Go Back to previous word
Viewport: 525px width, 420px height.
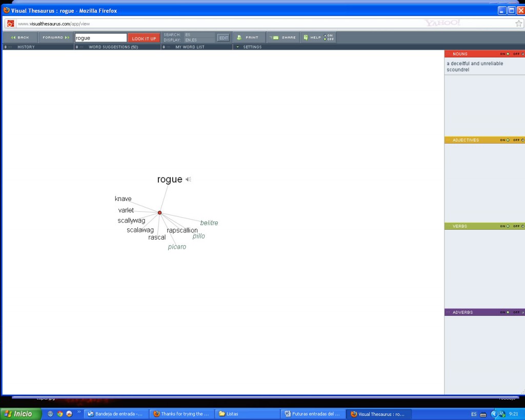(20, 37)
